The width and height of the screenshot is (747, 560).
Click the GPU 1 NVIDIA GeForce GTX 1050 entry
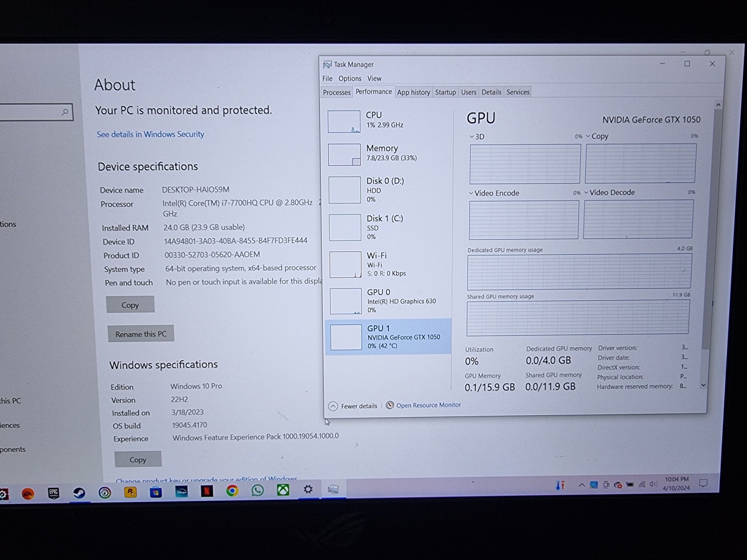tap(388, 336)
